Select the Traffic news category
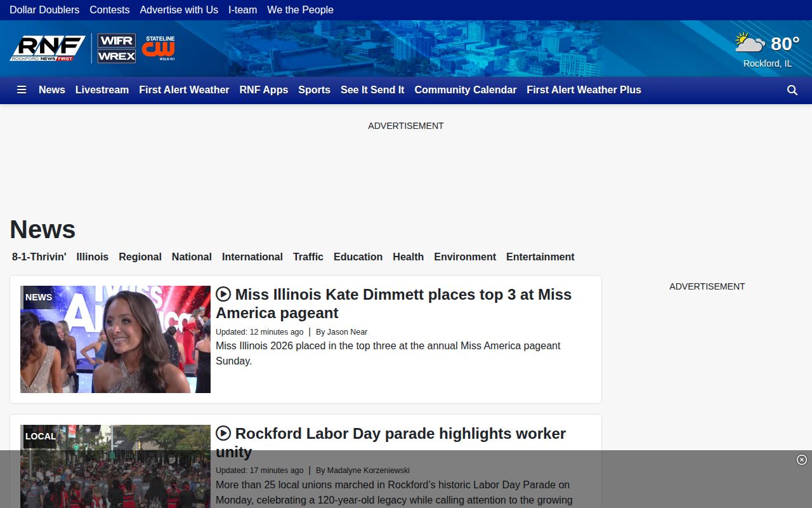This screenshot has height=508, width=812. (308, 257)
